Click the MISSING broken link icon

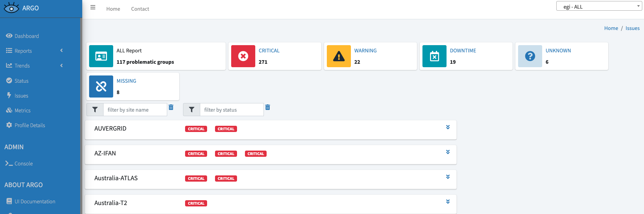101,86
